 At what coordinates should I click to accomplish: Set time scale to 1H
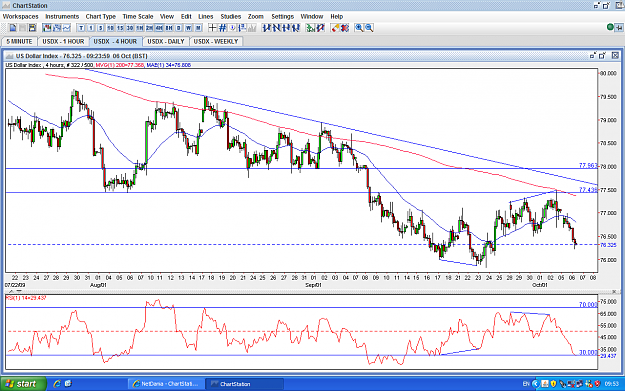click(x=140, y=28)
